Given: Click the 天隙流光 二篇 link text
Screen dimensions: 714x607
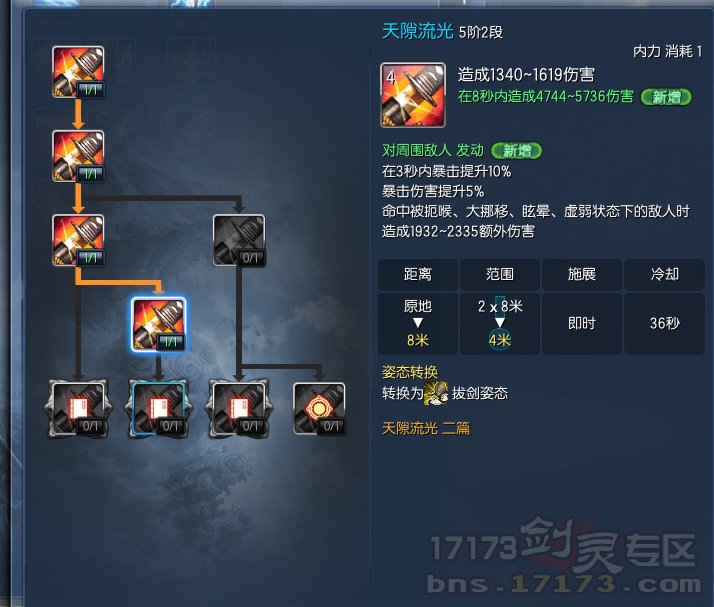Looking at the screenshot, I should coord(426,428).
